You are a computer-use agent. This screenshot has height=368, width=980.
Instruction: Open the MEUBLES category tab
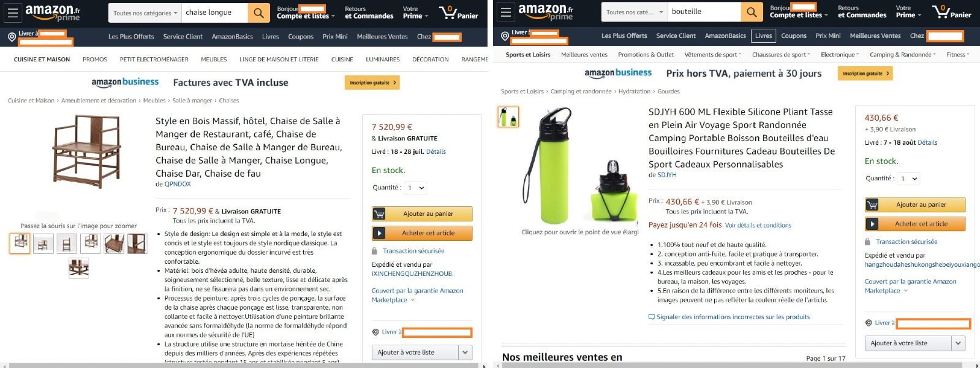point(214,59)
